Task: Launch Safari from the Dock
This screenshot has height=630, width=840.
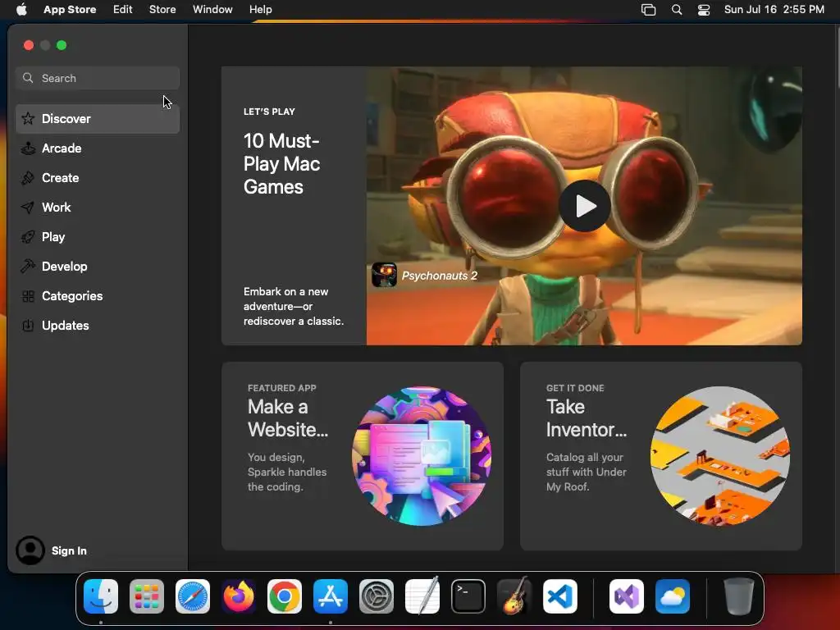Action: coord(193,596)
